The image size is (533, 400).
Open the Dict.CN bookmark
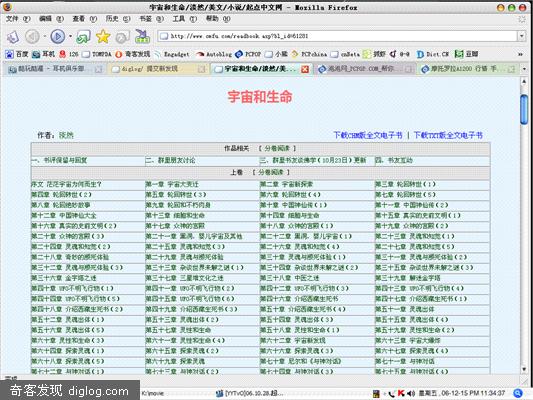point(432,54)
